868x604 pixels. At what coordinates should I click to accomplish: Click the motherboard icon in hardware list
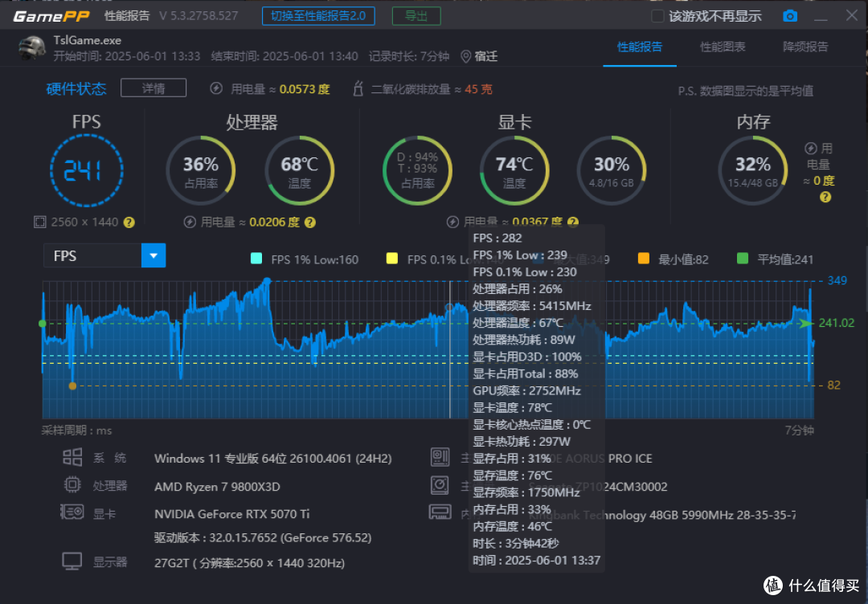pos(440,457)
